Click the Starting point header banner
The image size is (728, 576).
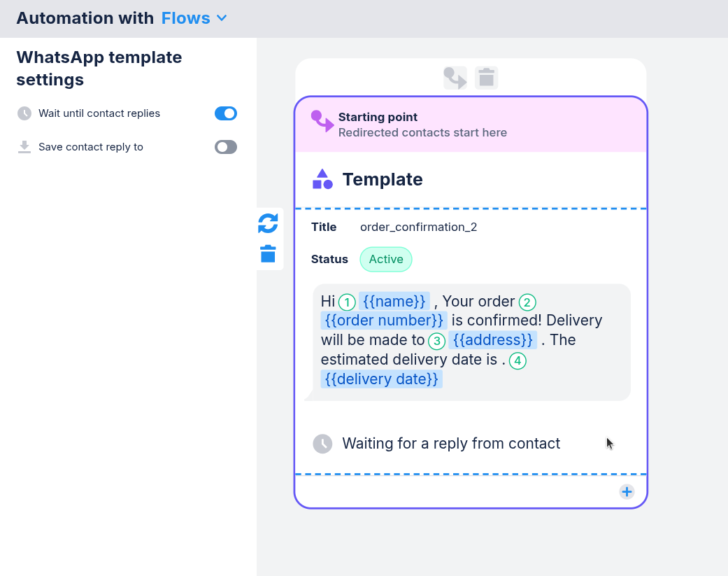click(x=471, y=125)
